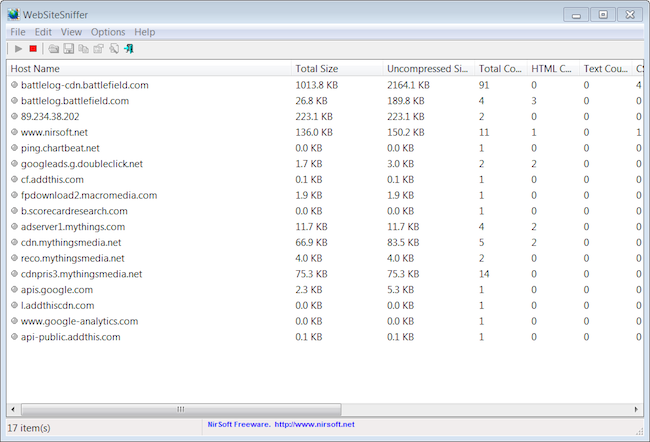The height and width of the screenshot is (442, 650).
Task: Click the scrollbar's right arrow
Action: tap(636, 409)
